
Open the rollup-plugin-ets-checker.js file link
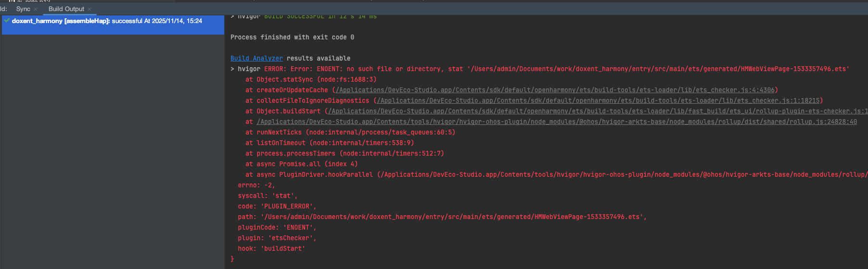coord(597,111)
